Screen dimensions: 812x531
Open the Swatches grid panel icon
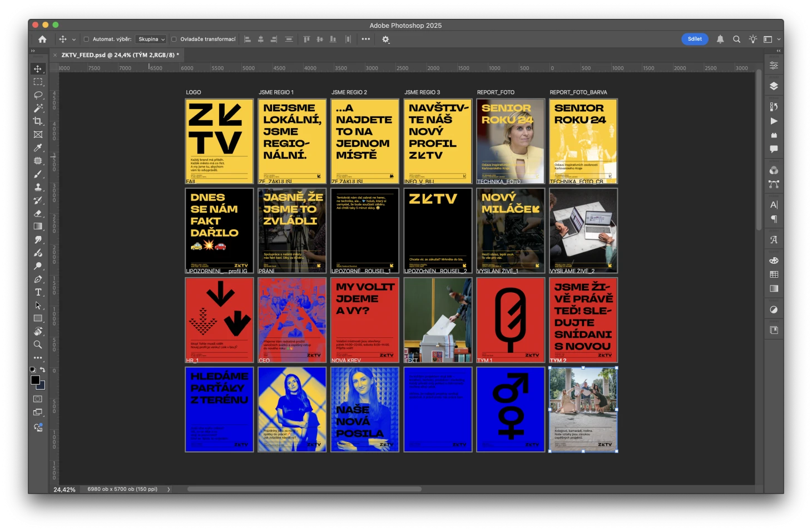pyautogui.click(x=774, y=274)
